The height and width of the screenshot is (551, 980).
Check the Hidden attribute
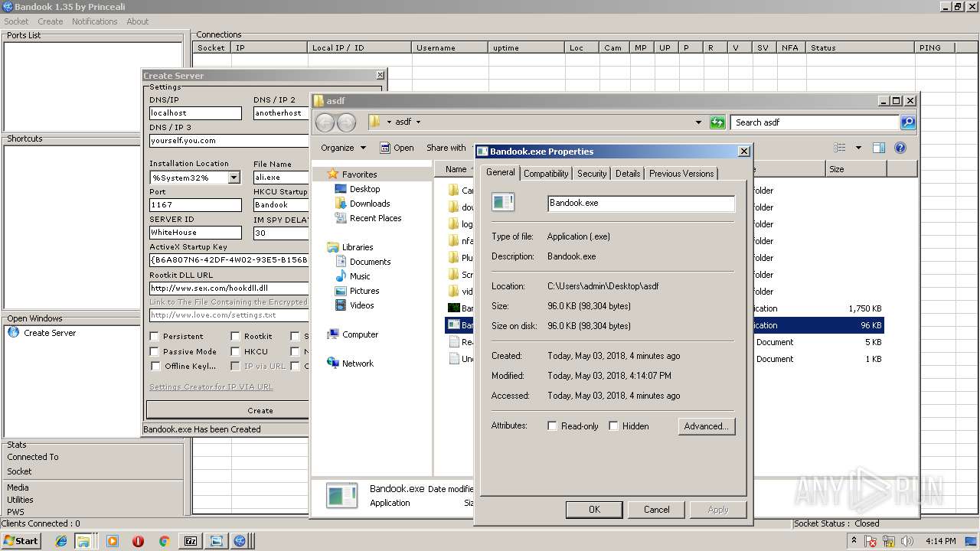[x=613, y=426]
